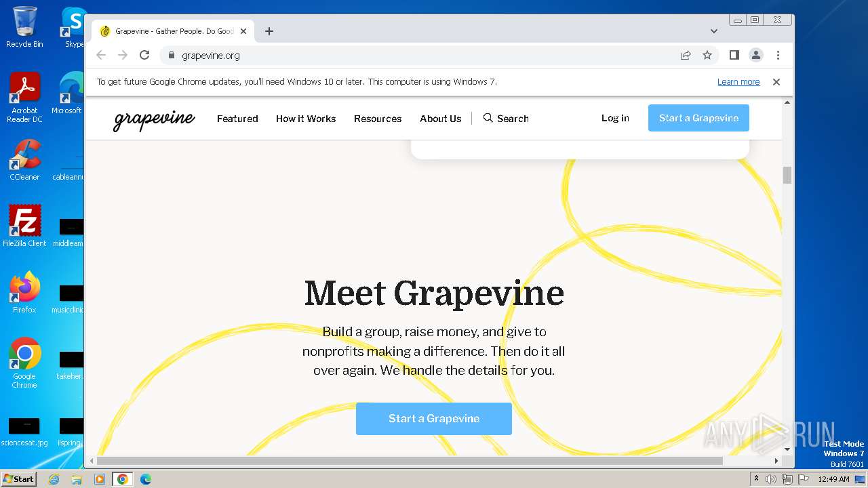Select Chrome in taskbar

tap(123, 479)
